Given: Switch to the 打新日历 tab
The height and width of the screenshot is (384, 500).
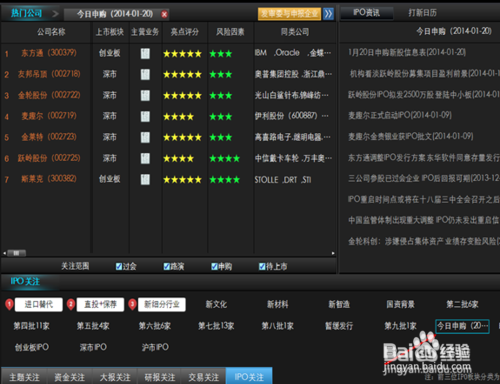Looking at the screenshot, I should [422, 13].
